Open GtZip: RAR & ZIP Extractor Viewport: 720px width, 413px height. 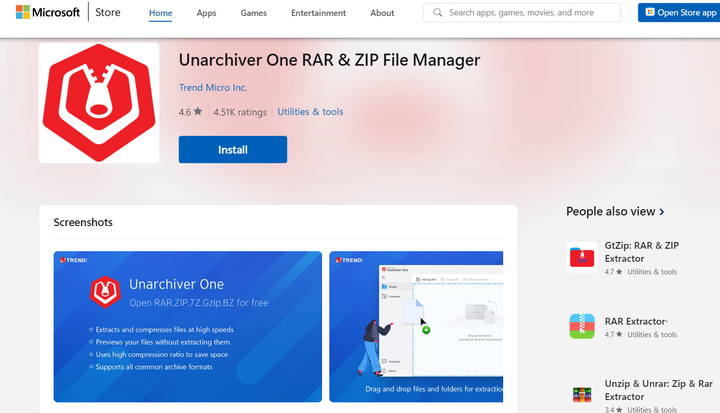click(x=641, y=252)
